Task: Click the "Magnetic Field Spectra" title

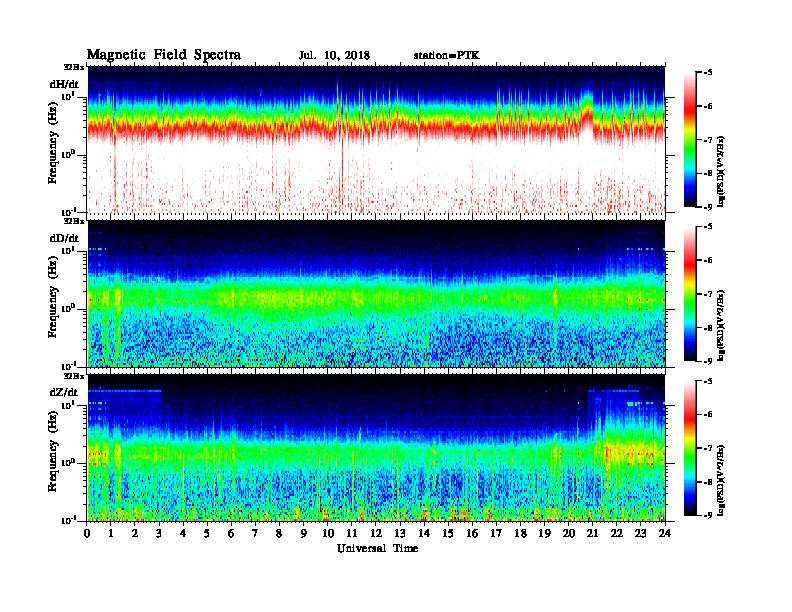Action: pyautogui.click(x=164, y=55)
